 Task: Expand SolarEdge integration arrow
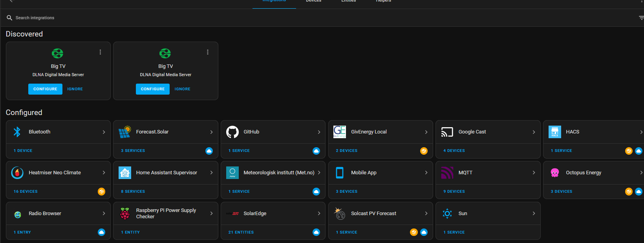(x=319, y=214)
